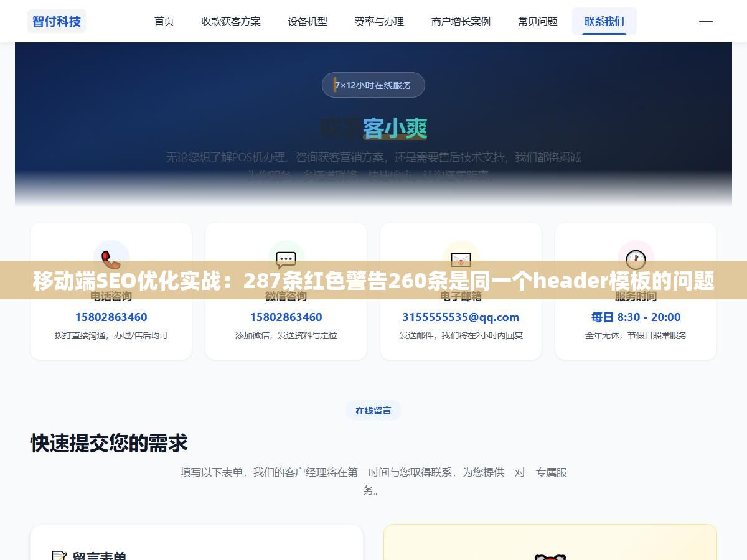Select the 联系我们 nav tab
The height and width of the screenshot is (560, 747).
[604, 21]
